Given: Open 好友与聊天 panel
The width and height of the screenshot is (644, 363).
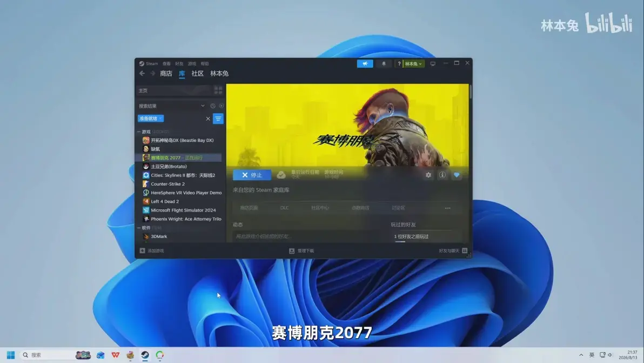Looking at the screenshot, I should 453,251.
